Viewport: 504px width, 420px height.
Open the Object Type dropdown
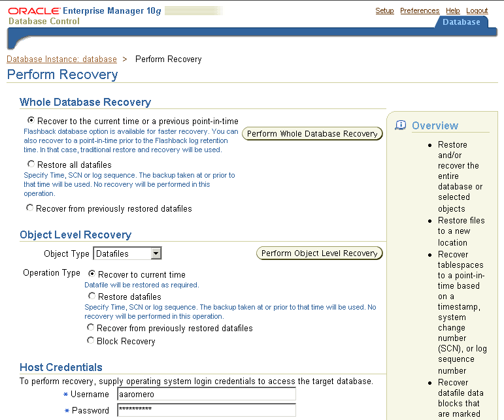pos(156,253)
